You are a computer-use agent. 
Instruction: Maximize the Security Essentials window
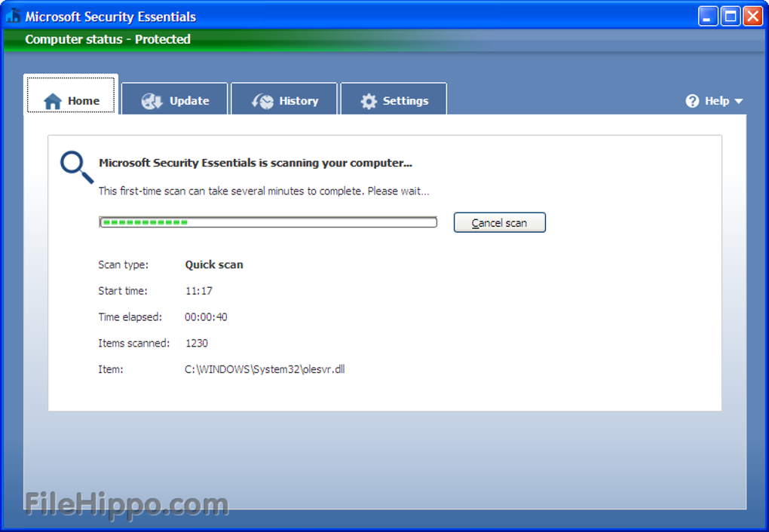(731, 16)
